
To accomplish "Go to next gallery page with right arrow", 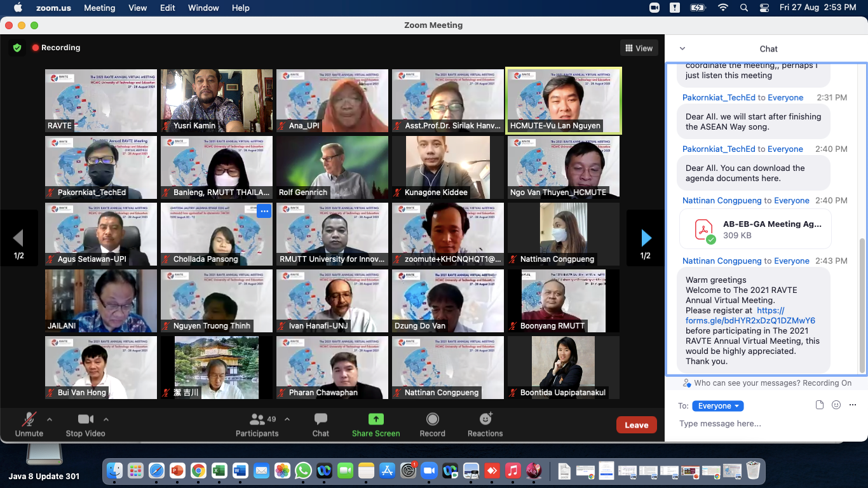I will 646,238.
